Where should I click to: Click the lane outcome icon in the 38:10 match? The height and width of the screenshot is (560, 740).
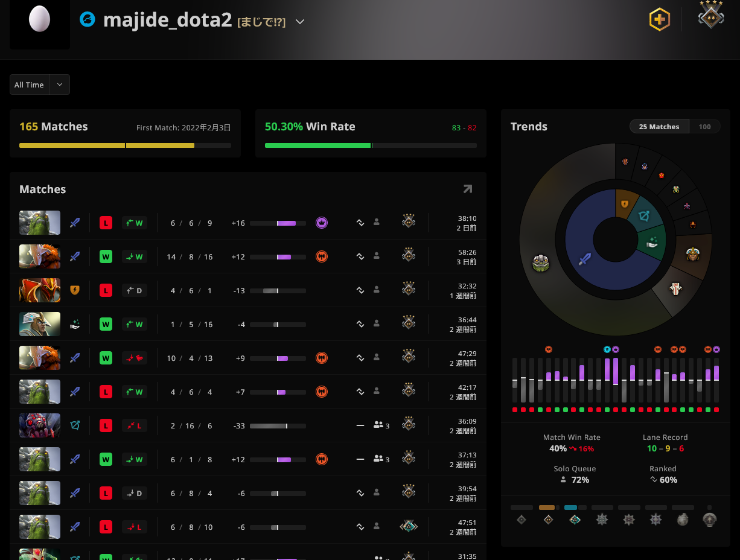135,223
